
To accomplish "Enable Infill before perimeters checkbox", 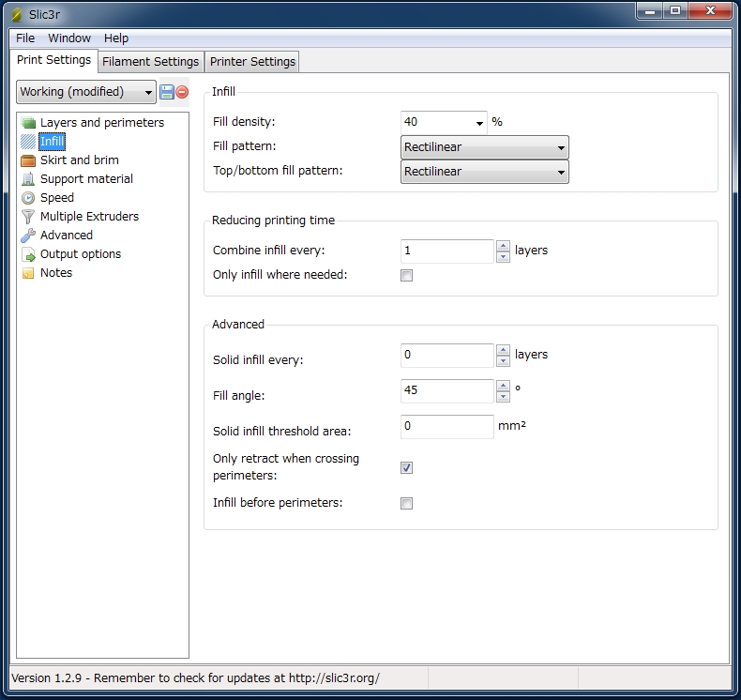I will point(406,504).
